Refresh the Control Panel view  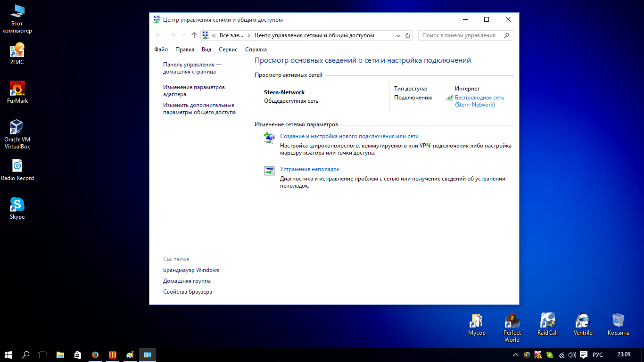[x=408, y=35]
